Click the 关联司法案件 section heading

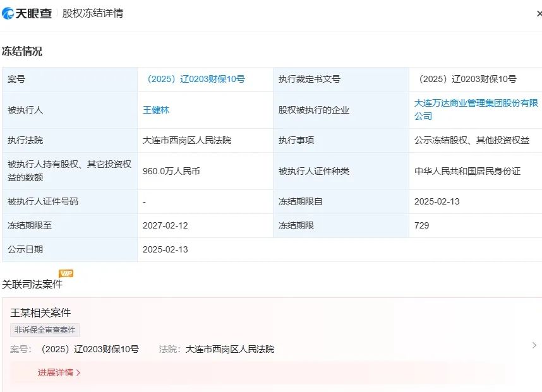(32, 284)
